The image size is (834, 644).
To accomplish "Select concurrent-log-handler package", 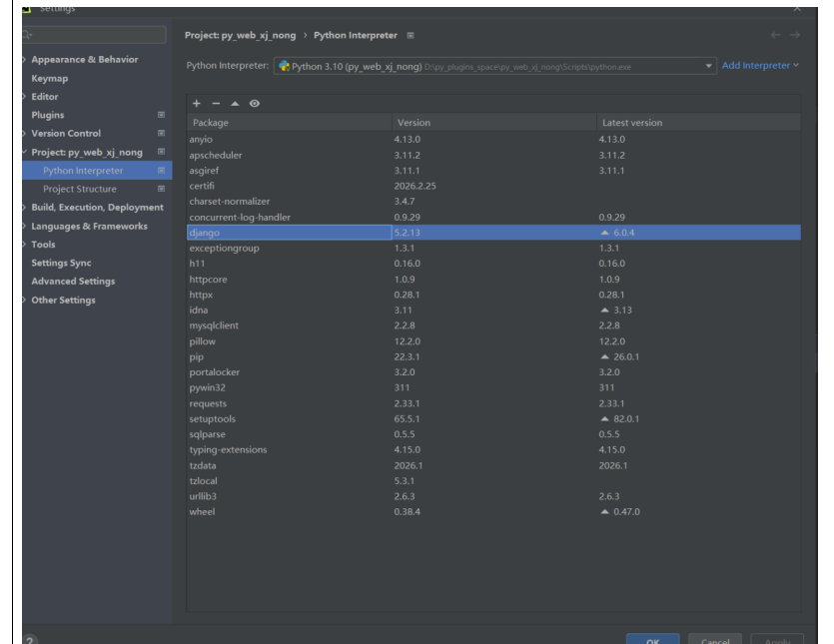I will tap(493, 217).
